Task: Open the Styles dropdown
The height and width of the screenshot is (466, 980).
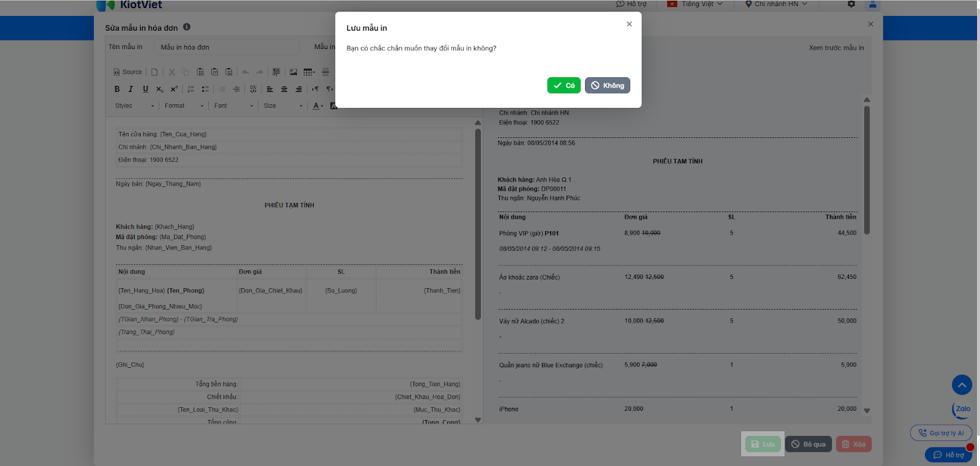Action: click(135, 105)
